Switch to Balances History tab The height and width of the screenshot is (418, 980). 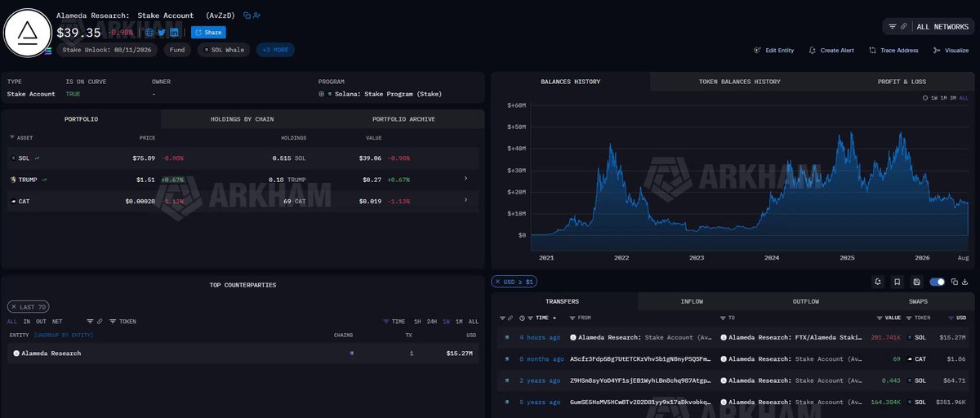[x=570, y=82]
